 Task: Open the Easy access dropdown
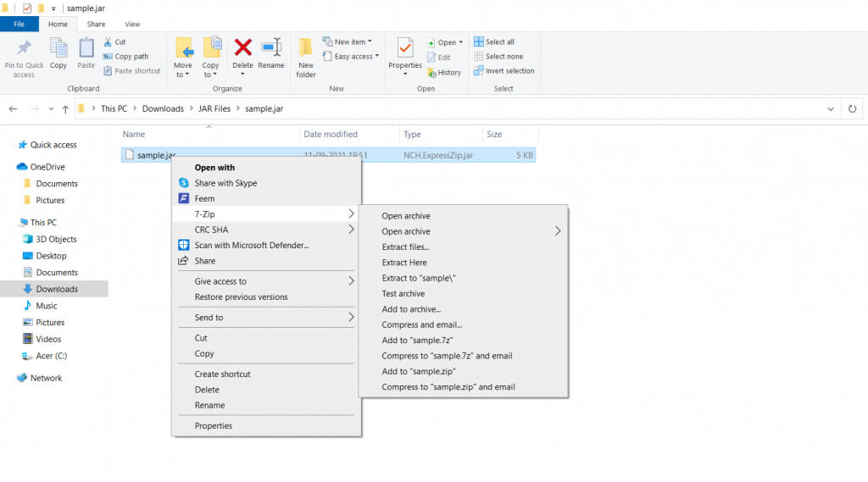click(351, 57)
